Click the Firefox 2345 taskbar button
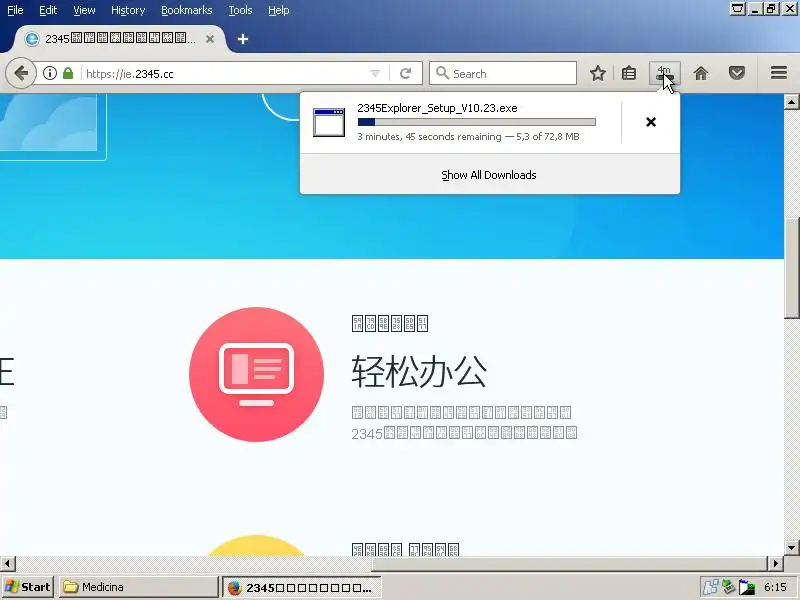Viewport: 800px width, 600px height. [302, 587]
